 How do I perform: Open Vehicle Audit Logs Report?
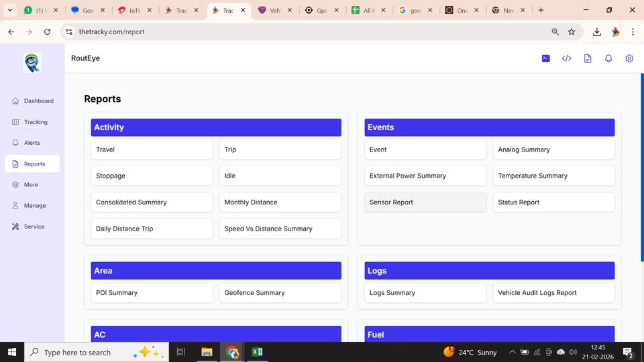[x=553, y=293]
